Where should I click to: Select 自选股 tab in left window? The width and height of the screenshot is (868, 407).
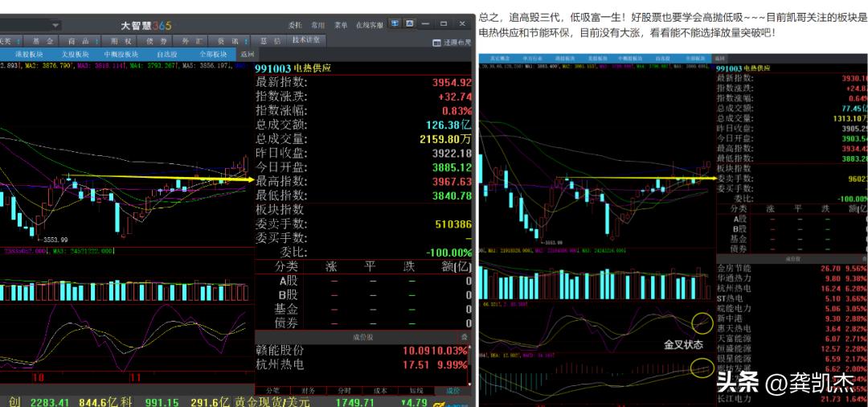tap(167, 54)
